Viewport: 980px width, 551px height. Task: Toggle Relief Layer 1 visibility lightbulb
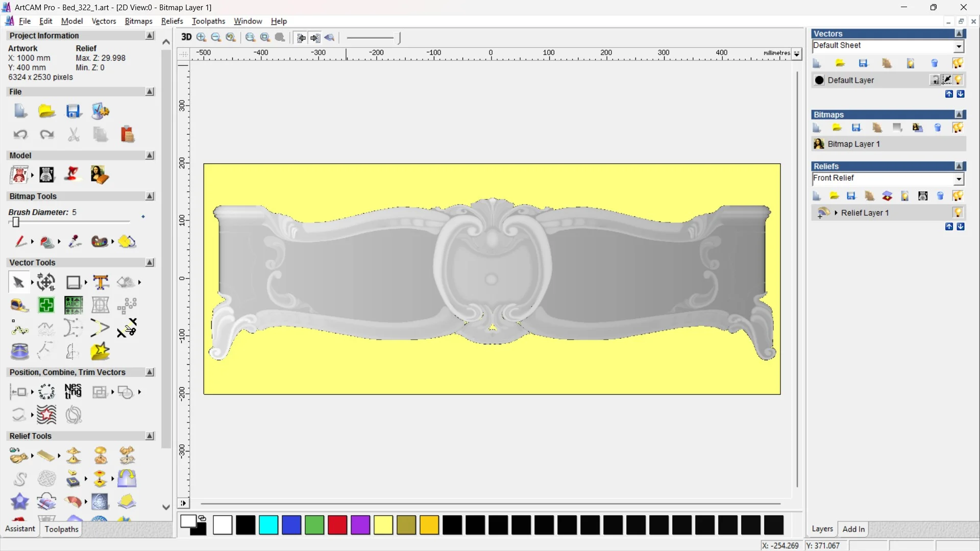coord(958,213)
